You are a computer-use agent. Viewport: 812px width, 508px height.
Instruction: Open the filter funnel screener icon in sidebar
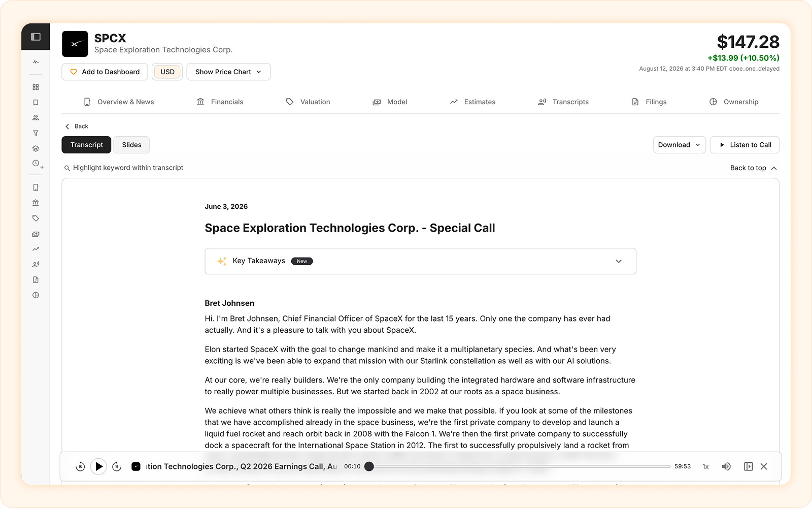pyautogui.click(x=36, y=133)
